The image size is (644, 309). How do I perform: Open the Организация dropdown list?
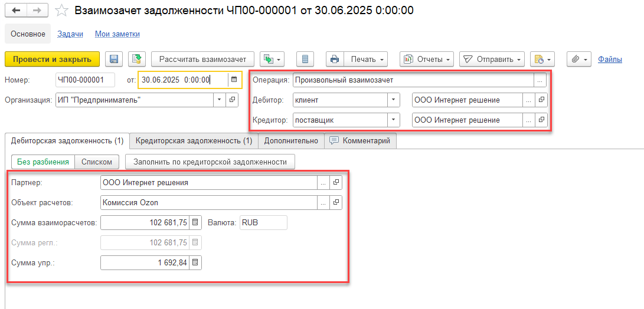pos(220,100)
